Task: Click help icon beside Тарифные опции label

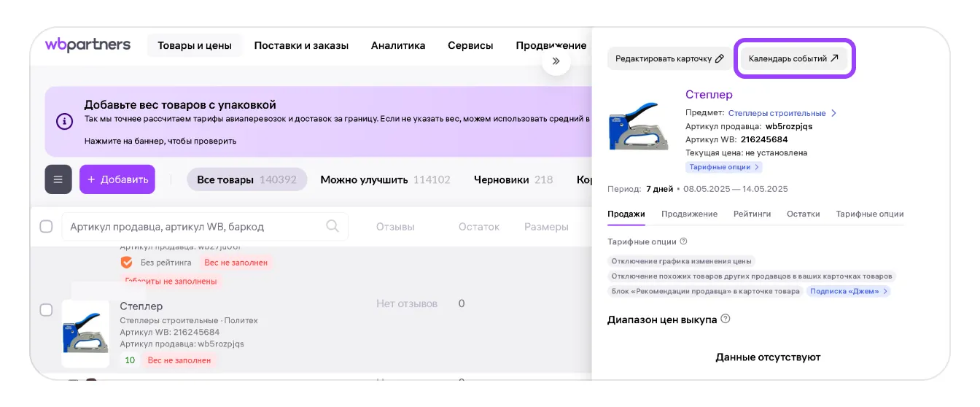Action: click(683, 241)
